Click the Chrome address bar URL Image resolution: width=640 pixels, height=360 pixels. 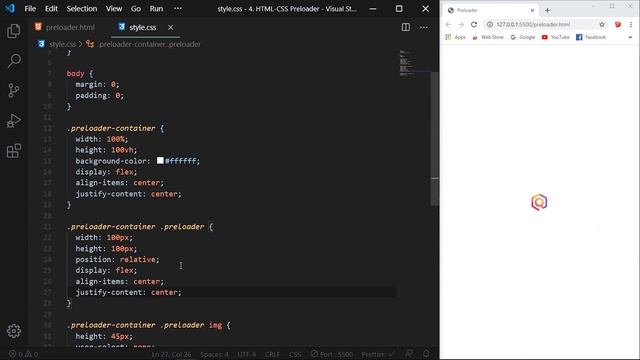click(x=533, y=24)
